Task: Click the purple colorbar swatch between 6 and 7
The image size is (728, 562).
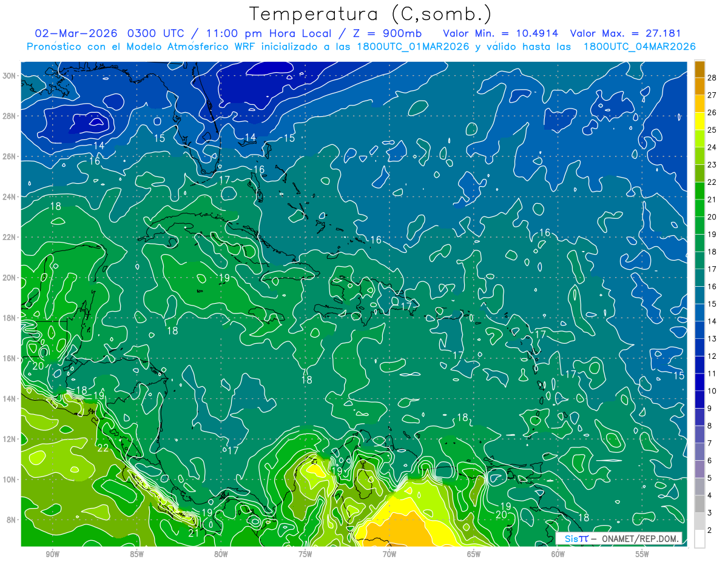Action: pos(699,452)
